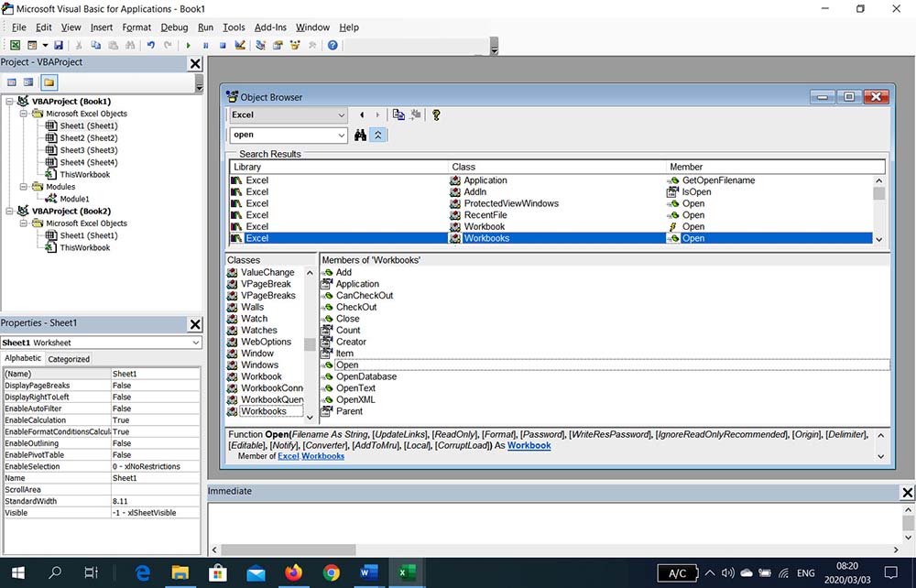This screenshot has height=588, width=916.
Task: Select Sheet3 (Sheet3) in the project tree
Action: (x=88, y=150)
